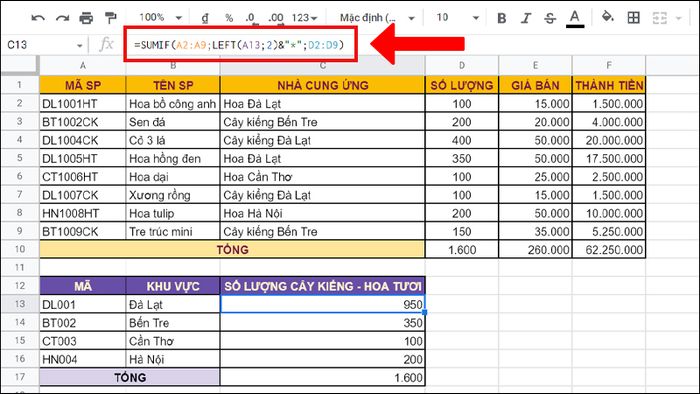Open the borders menu
700x394 pixels.
633,18
